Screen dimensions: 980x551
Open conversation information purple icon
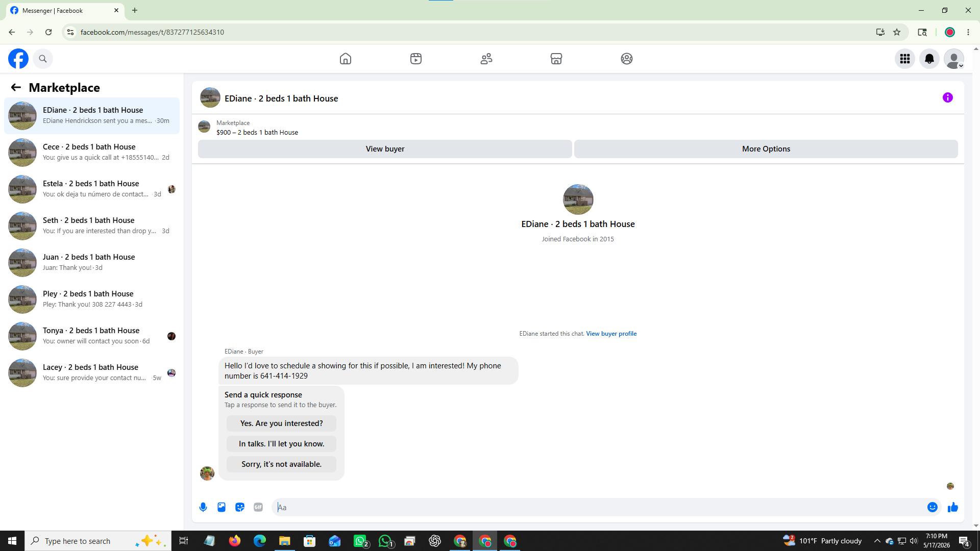[948, 97]
